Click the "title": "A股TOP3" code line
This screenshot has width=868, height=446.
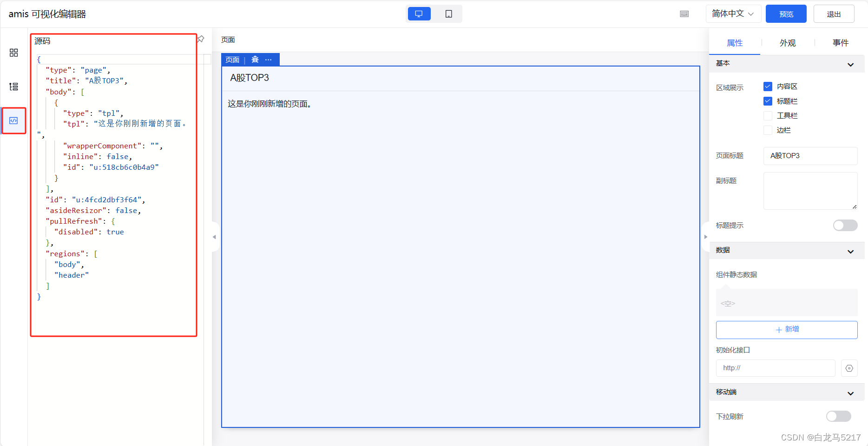pos(86,81)
